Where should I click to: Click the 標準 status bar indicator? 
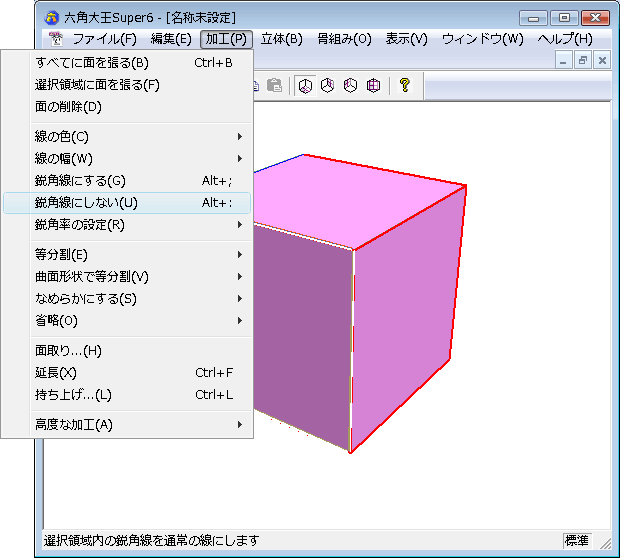coord(577,541)
